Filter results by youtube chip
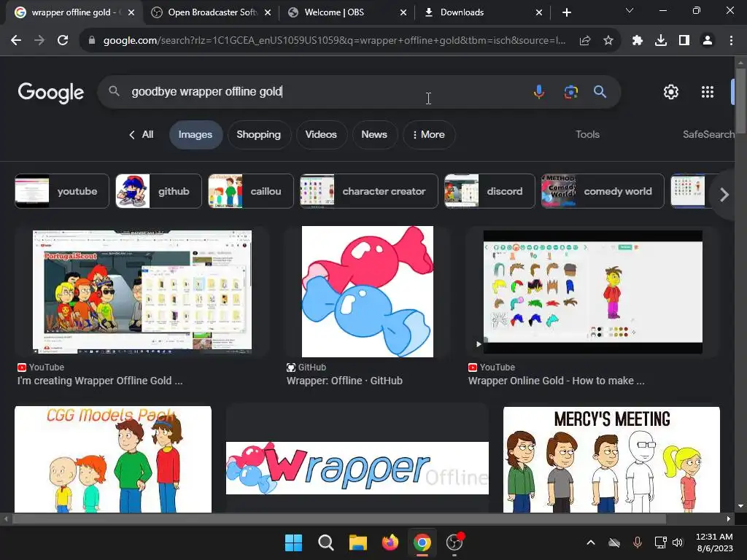The height and width of the screenshot is (560, 747). 62,191
